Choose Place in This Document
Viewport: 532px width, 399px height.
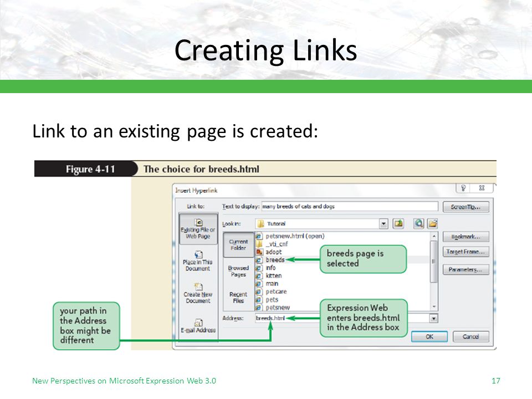(198, 261)
